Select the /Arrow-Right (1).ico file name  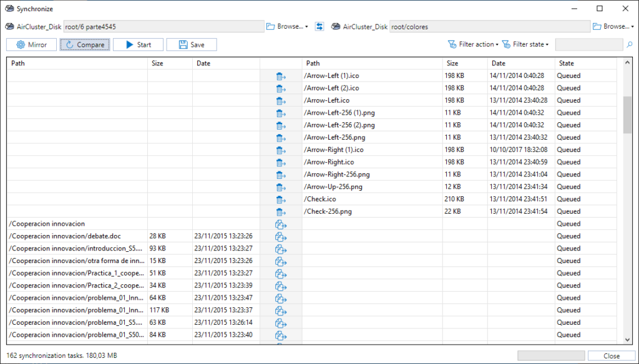[x=333, y=150]
